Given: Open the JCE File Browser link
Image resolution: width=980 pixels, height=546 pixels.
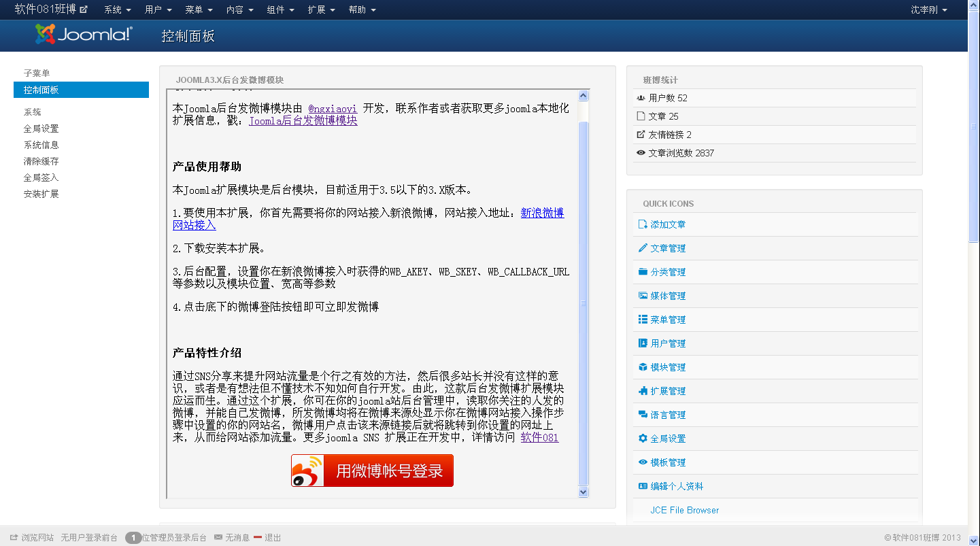Looking at the screenshot, I should (684, 510).
